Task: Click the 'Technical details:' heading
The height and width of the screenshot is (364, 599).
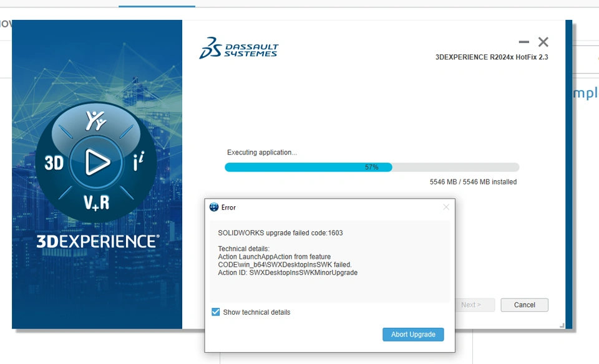Action: (244, 249)
